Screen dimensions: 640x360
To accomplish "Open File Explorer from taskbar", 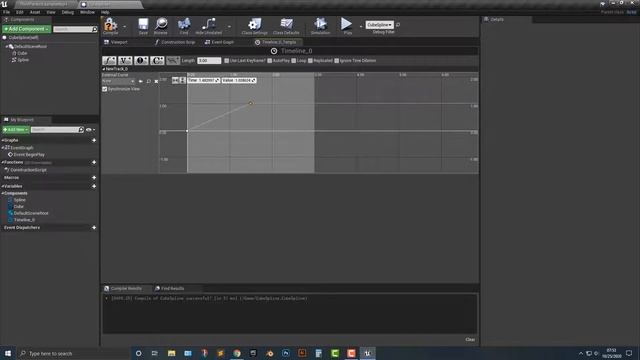I will point(171,353).
